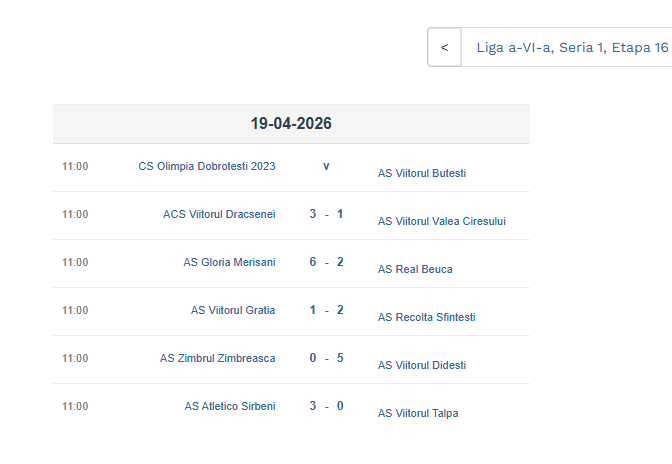The width and height of the screenshot is (672, 464).
Task: View the 3 - 1 Dracsenei match score
Action: [326, 214]
